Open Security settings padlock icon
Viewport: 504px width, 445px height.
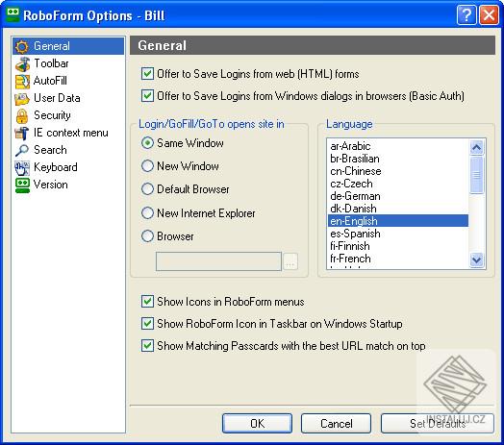22,116
